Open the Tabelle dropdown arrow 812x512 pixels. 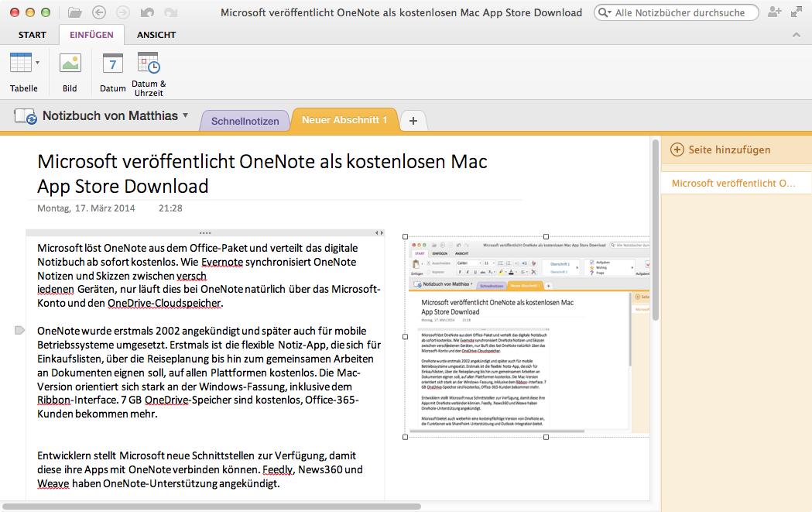point(37,63)
